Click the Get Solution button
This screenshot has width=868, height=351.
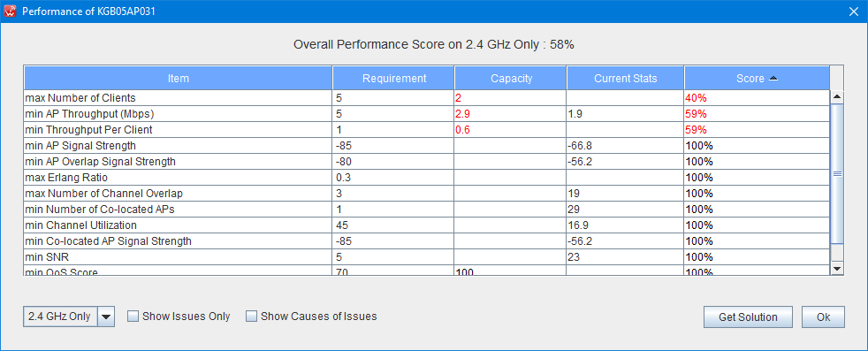point(748,317)
